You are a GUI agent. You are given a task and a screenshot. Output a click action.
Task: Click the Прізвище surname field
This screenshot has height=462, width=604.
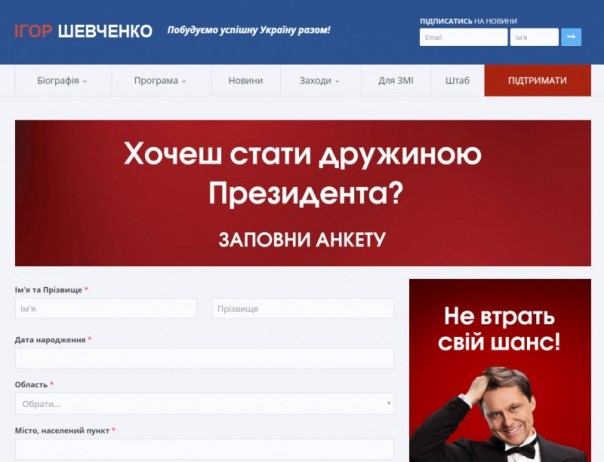[x=303, y=309]
